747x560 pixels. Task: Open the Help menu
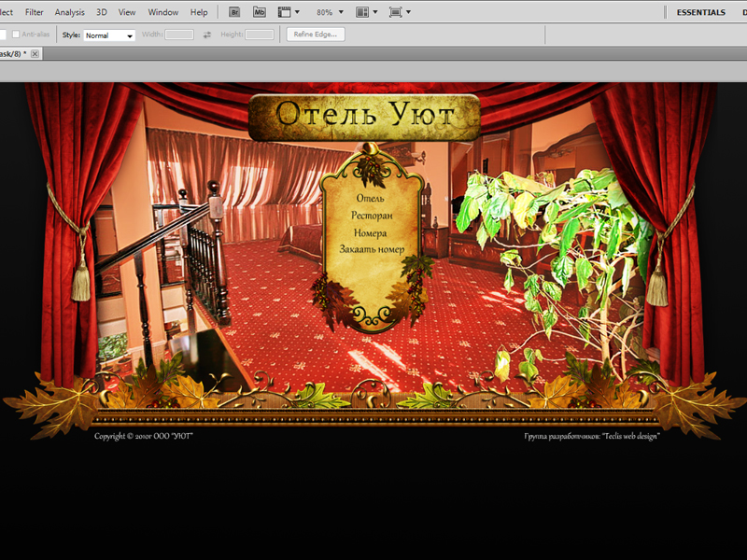[199, 12]
